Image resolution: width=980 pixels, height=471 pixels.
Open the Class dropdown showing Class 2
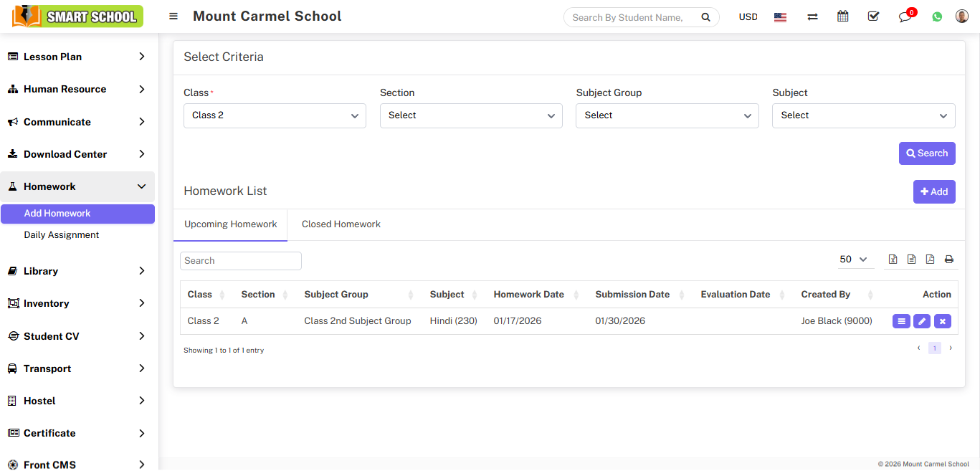click(275, 115)
